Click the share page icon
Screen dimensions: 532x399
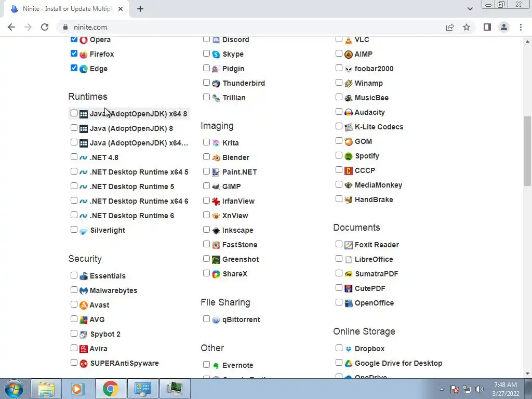[x=450, y=27]
